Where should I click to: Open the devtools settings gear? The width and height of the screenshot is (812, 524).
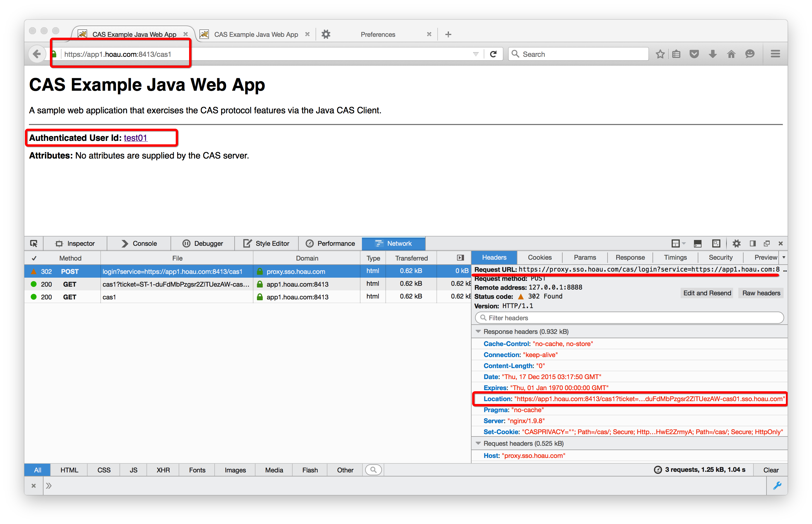(x=736, y=243)
